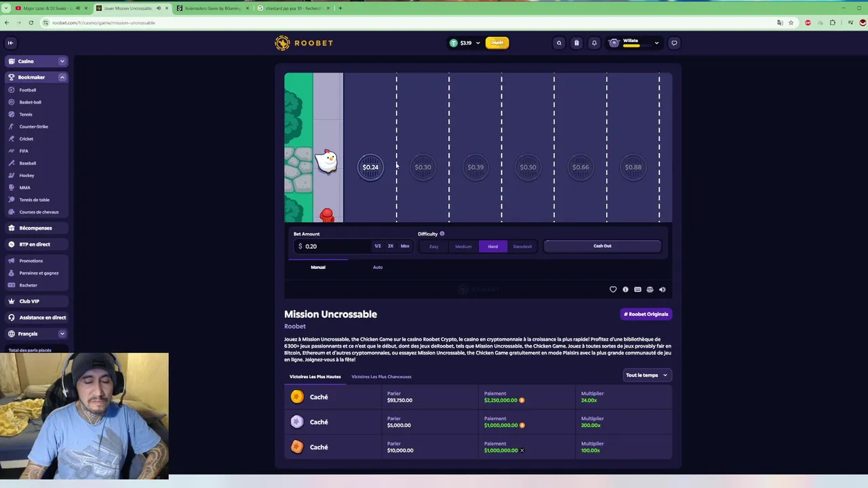Open the Willate profile dropdown
The width and height of the screenshot is (868, 488).
coord(635,43)
